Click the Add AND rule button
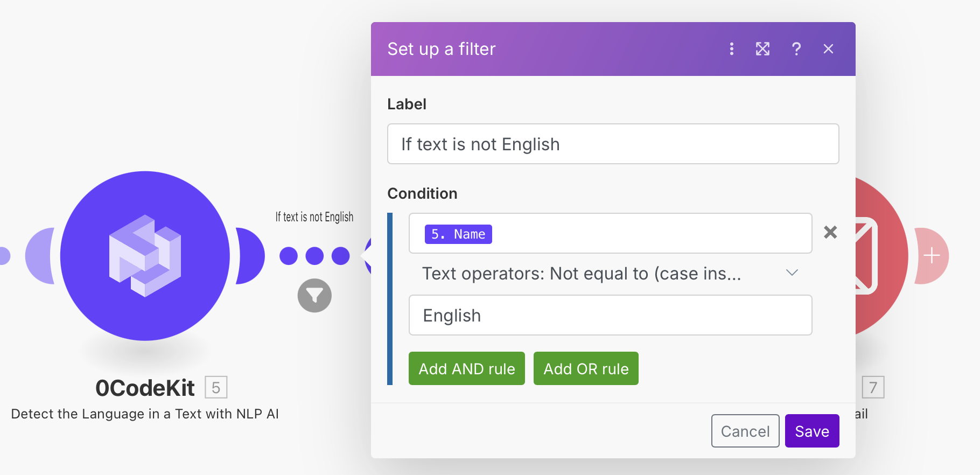The image size is (980, 475). 466,368
